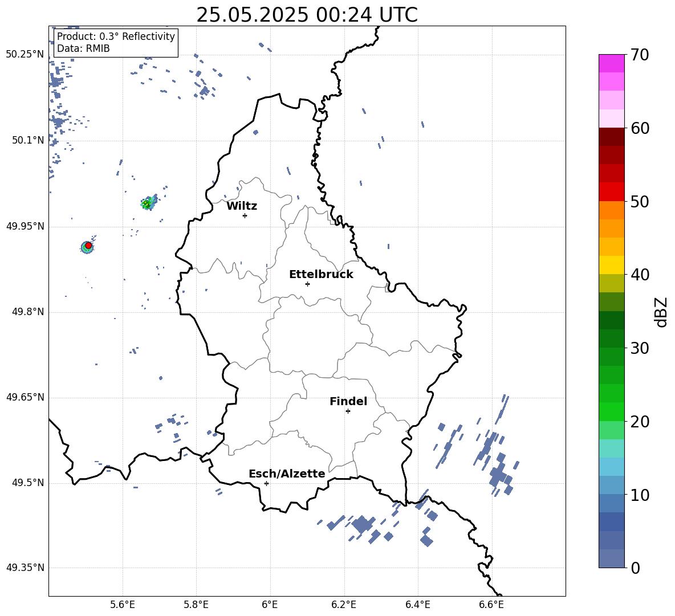675x616 pixels.
Task: Click the colorbar tick label 40
Action: (x=640, y=275)
